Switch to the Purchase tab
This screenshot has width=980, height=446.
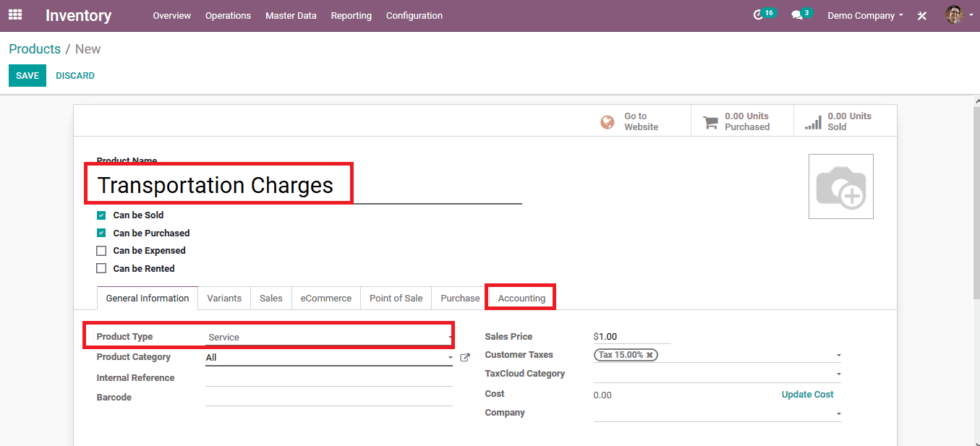tap(460, 298)
